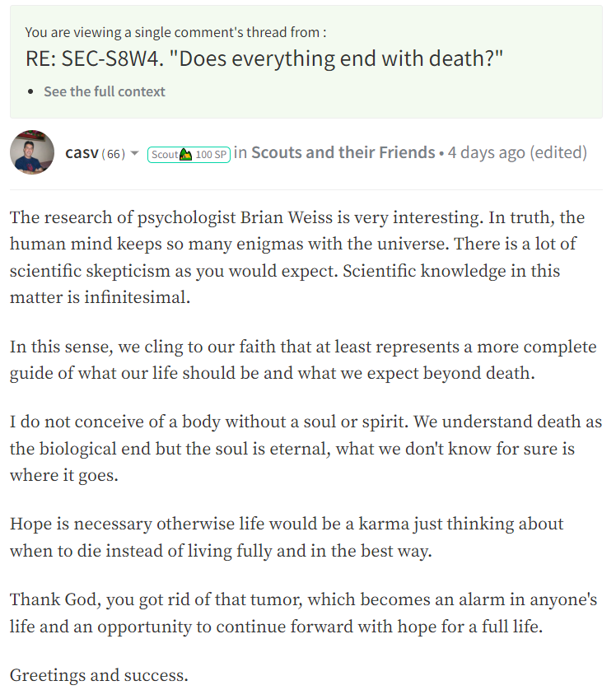Expand the dropdown arrow beside casv (66)
The image size is (616, 690).
point(134,154)
